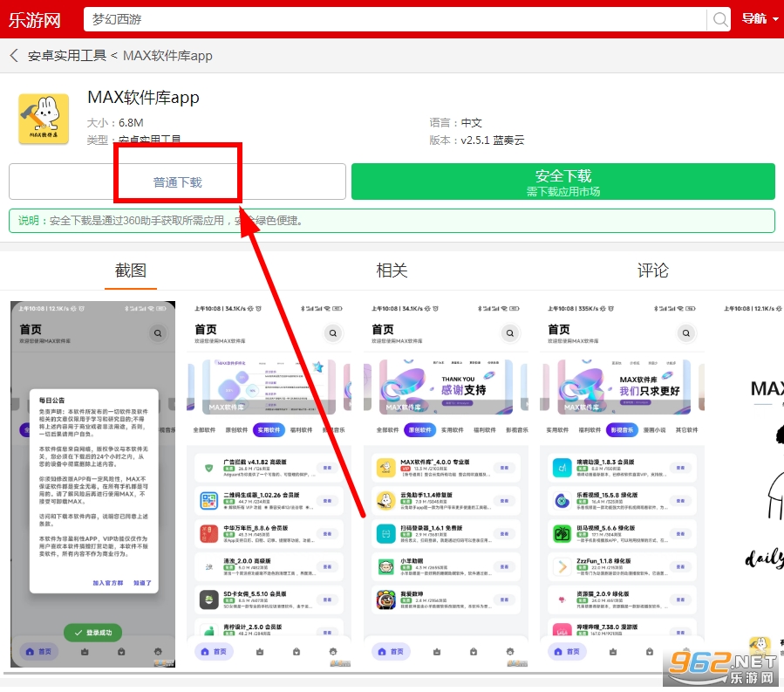Open the first screenshot with 每日公告 dialog
Viewport: 784px width, 692px height.
pos(93,484)
